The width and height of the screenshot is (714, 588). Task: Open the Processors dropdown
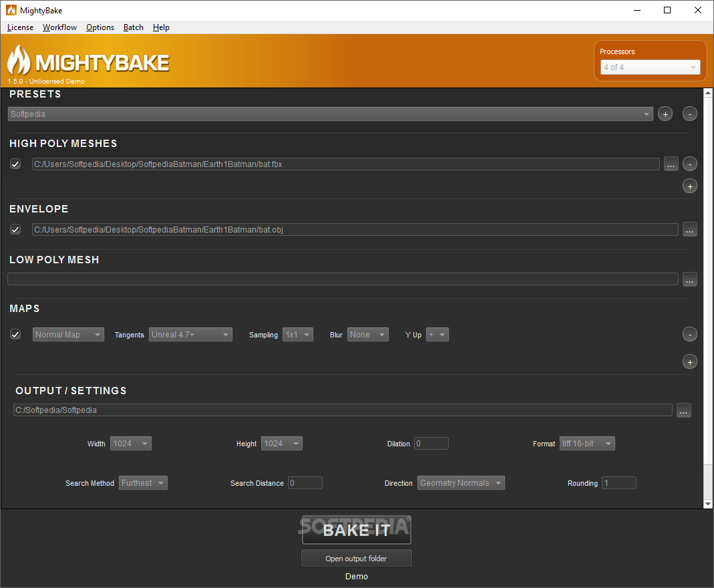coord(650,67)
